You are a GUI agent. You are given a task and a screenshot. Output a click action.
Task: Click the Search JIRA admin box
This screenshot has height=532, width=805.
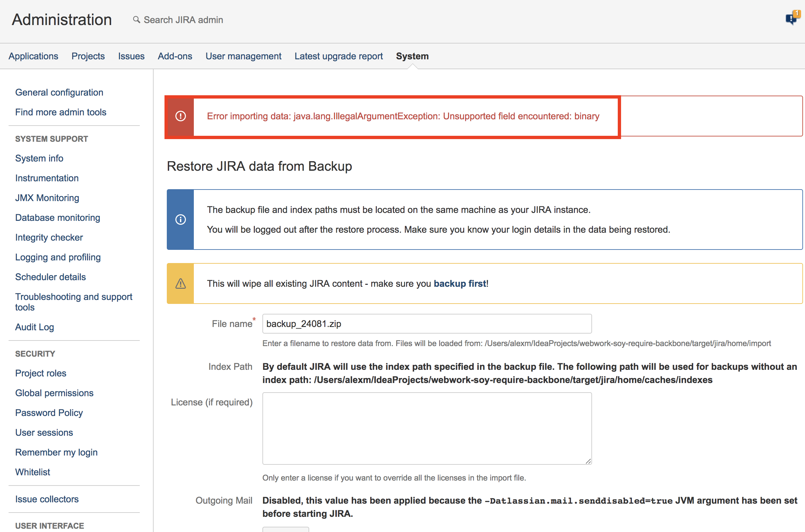click(183, 20)
